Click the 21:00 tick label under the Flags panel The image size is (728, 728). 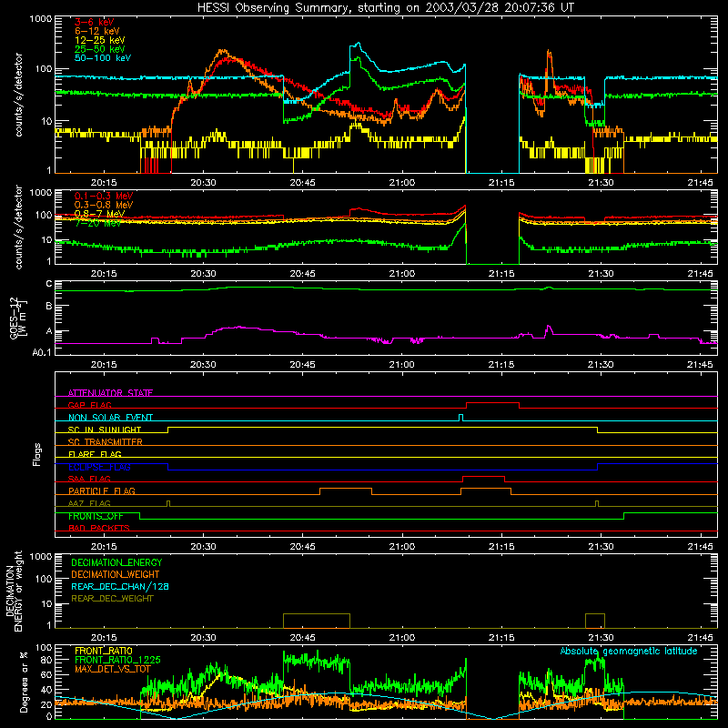pos(401,547)
